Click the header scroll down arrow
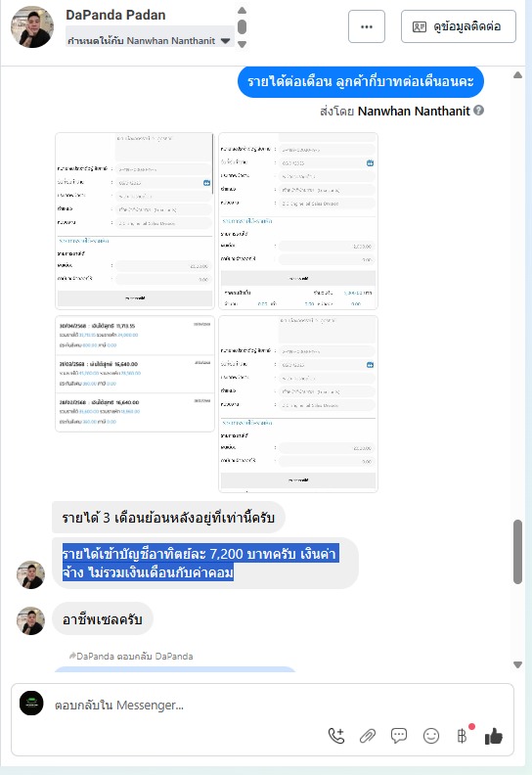532x775 pixels. tap(243, 44)
